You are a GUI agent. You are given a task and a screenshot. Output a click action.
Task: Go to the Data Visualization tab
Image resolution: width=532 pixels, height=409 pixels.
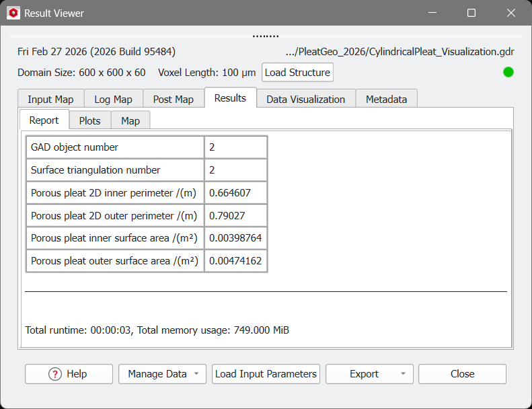click(x=305, y=99)
